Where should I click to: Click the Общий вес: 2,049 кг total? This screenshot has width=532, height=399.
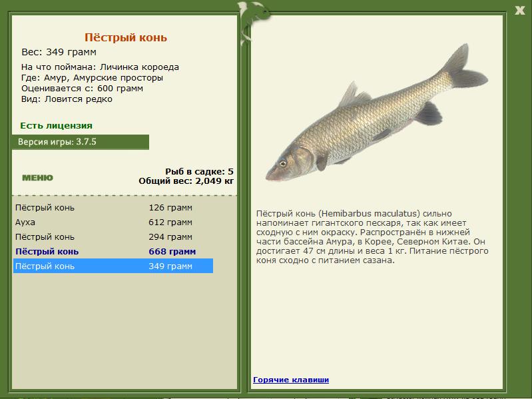pyautogui.click(x=186, y=181)
